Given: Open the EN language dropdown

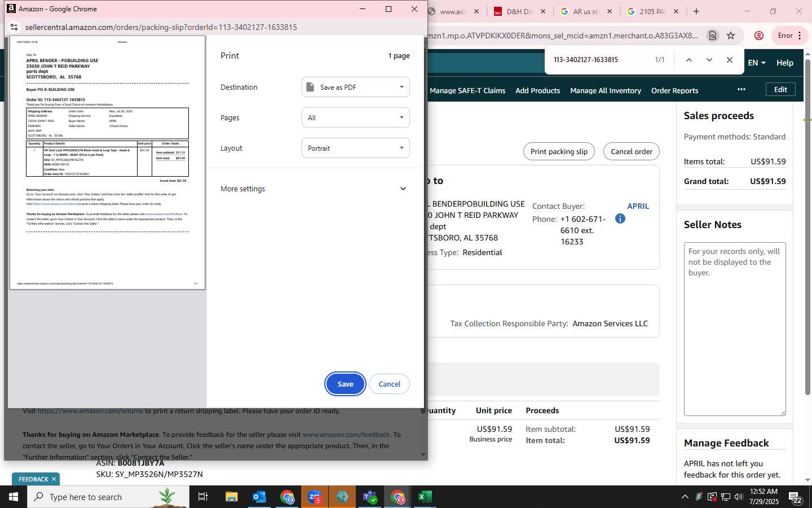Looking at the screenshot, I should click(x=757, y=63).
